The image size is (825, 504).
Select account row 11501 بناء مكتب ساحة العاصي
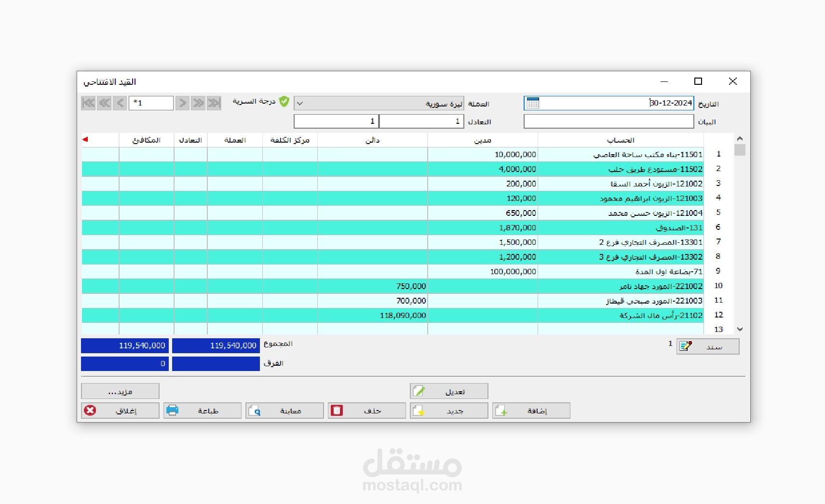pyautogui.click(x=621, y=155)
